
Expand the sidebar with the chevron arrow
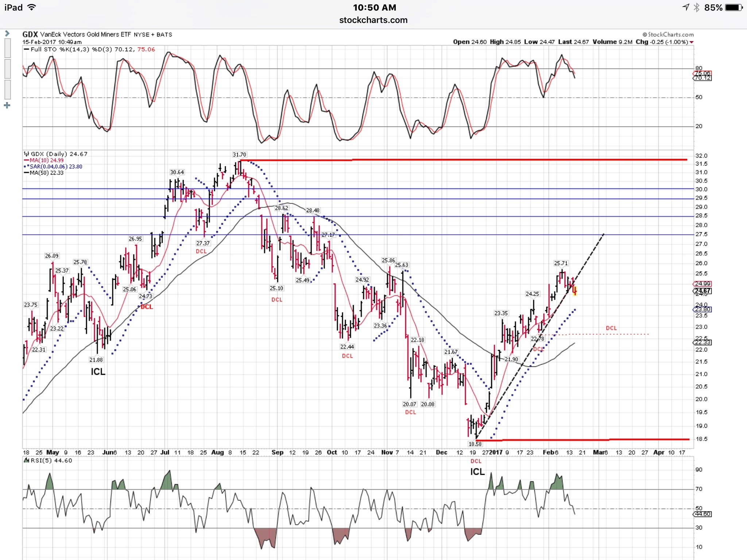pyautogui.click(x=7, y=33)
